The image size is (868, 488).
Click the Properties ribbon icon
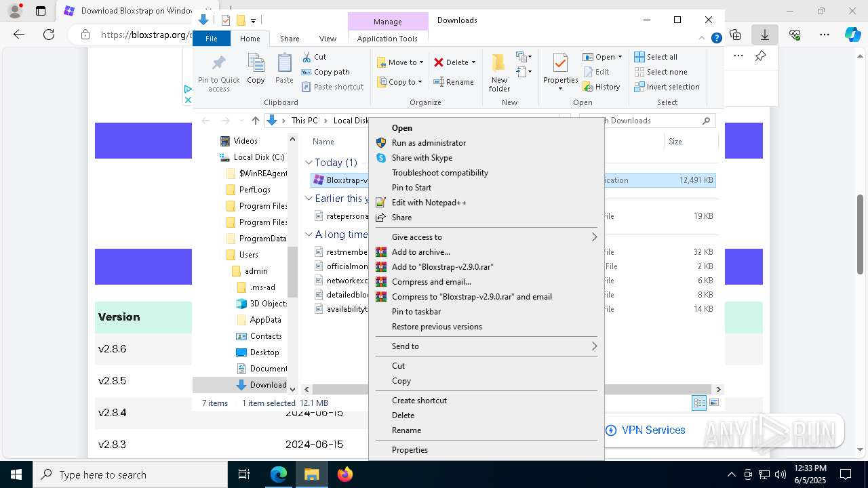click(x=560, y=63)
